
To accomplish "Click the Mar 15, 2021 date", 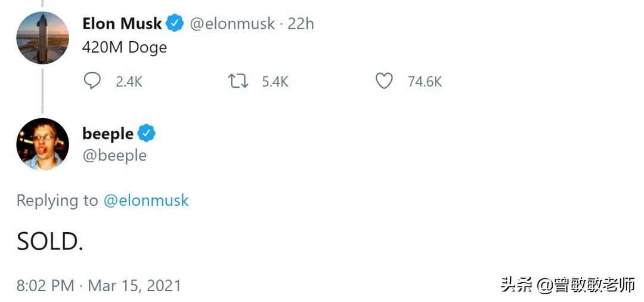I will 134,285.
